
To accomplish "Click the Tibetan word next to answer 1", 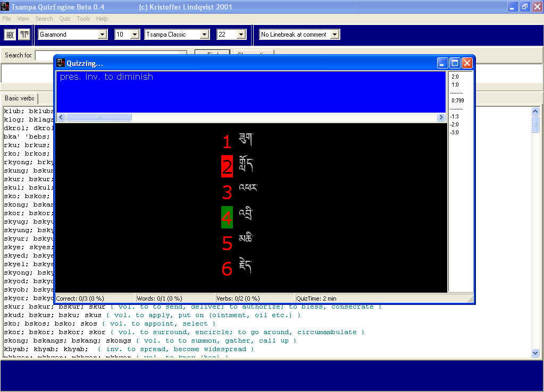I will click(x=246, y=139).
